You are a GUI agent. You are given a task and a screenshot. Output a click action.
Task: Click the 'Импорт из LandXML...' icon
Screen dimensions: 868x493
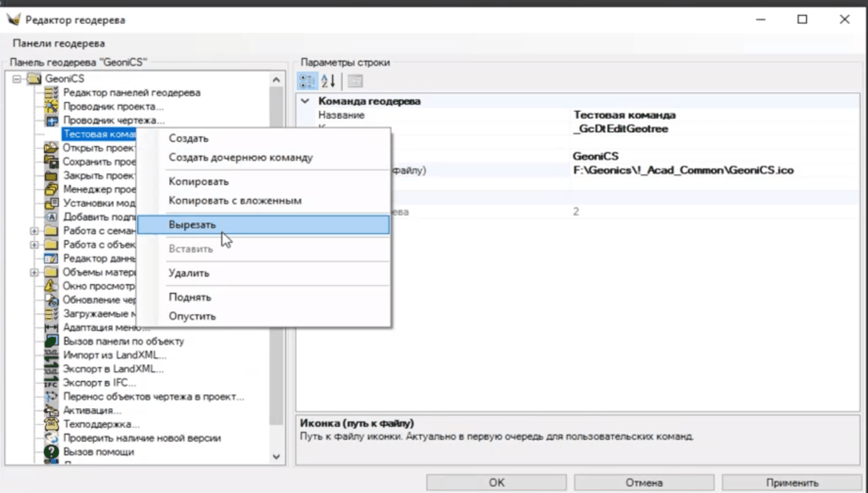[52, 355]
